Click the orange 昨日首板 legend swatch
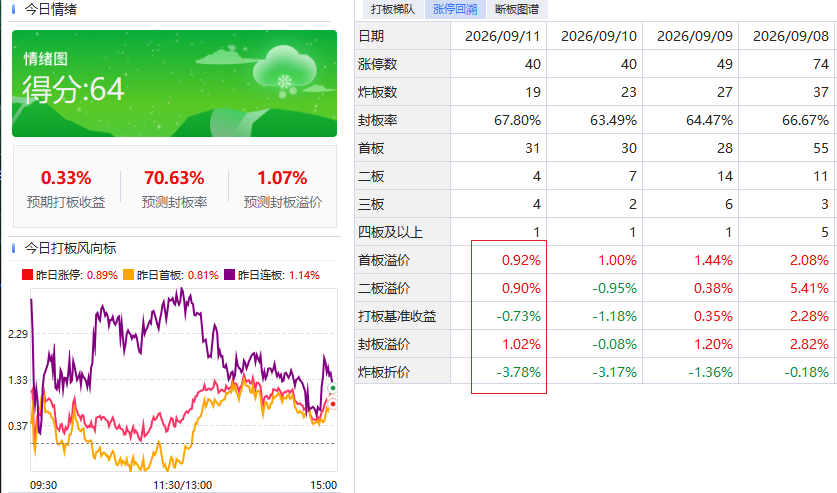The height and width of the screenshot is (493, 837). [x=128, y=275]
